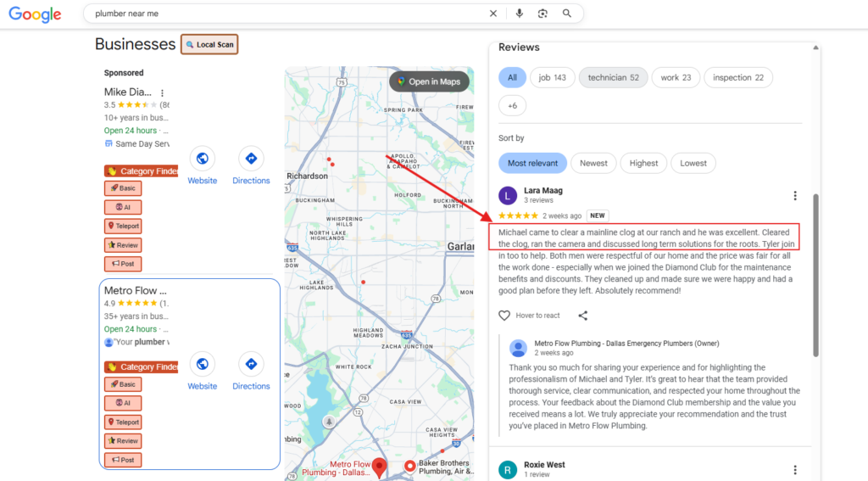The height and width of the screenshot is (481, 868).
Task: Open Mike Diamond sponsored listing options menu
Action: tap(162, 92)
